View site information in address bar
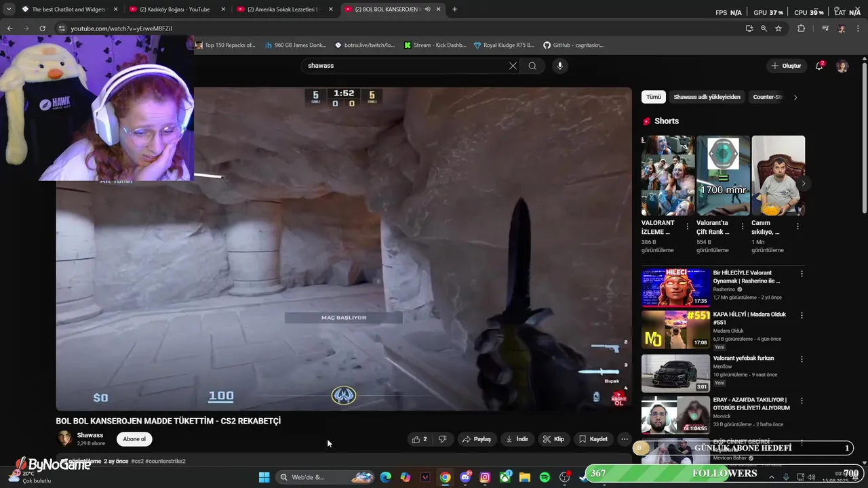 pyautogui.click(x=62, y=28)
